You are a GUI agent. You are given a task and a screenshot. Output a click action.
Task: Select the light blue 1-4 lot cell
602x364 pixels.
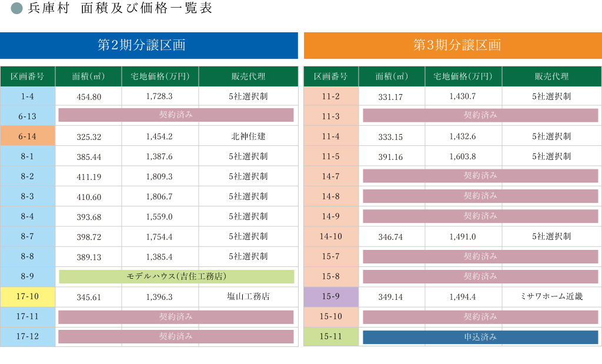(28, 96)
